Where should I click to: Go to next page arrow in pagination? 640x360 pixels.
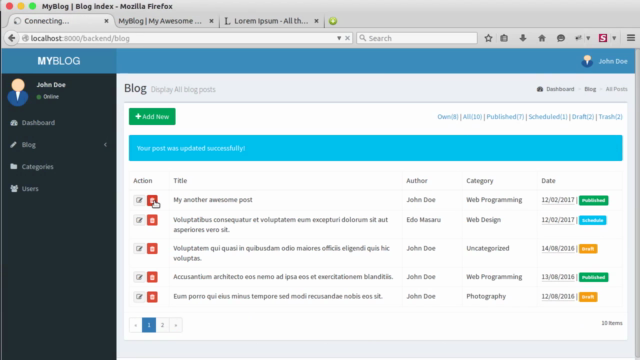pos(176,325)
